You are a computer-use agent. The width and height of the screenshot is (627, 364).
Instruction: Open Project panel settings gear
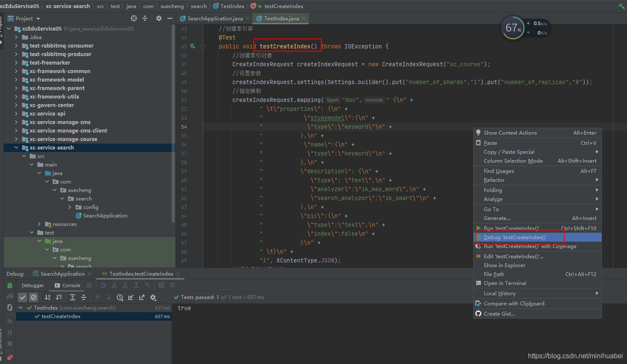[x=159, y=18]
